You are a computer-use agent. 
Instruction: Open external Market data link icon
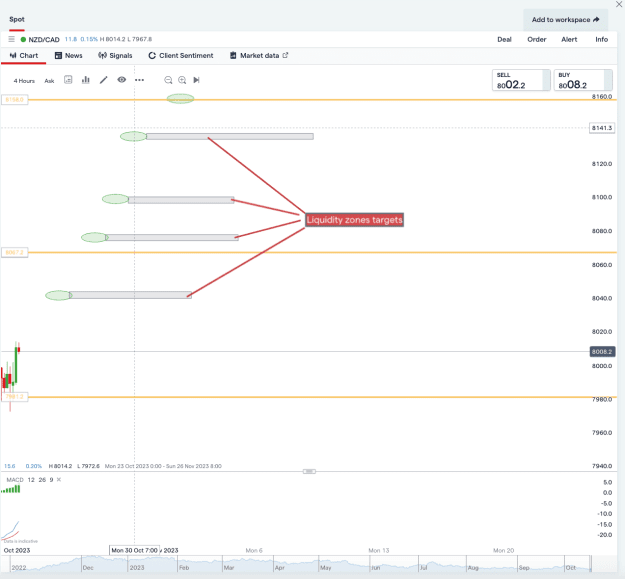[285, 55]
